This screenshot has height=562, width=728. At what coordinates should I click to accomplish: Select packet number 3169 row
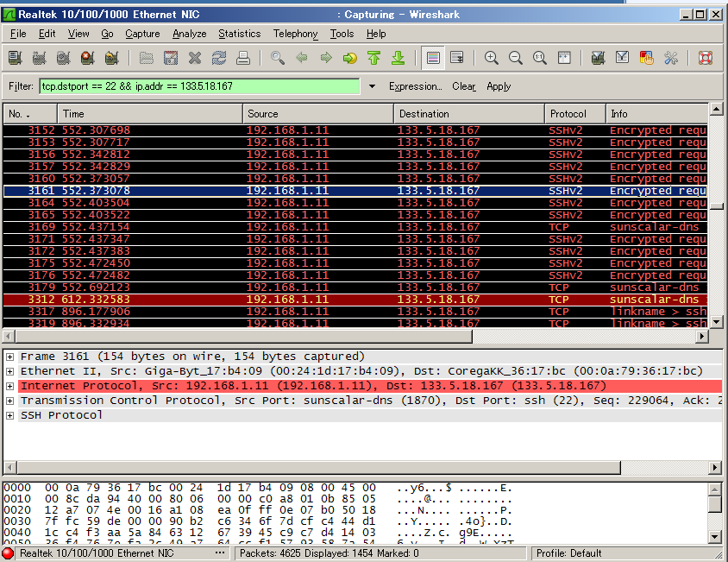click(x=355, y=227)
